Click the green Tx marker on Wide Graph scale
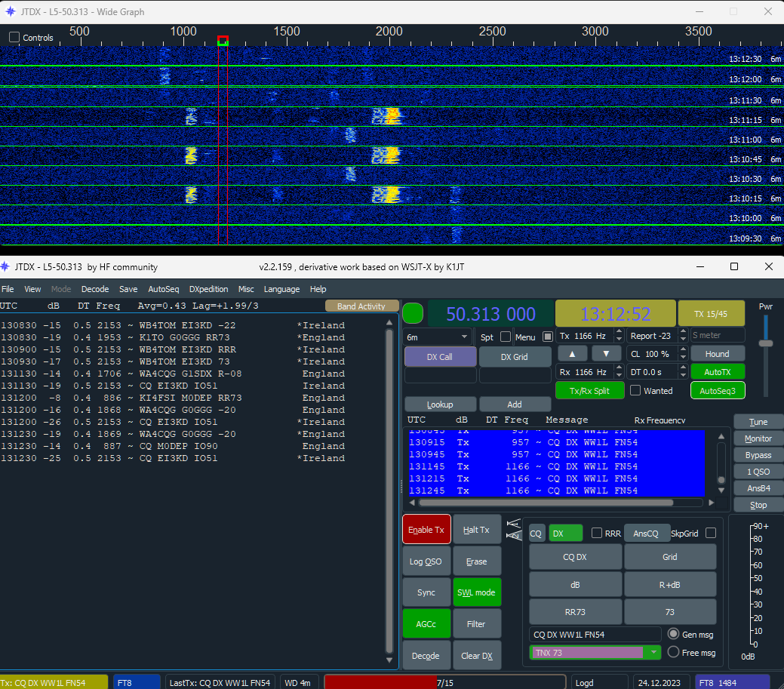Screen dimensions: 784x689 click(223, 43)
